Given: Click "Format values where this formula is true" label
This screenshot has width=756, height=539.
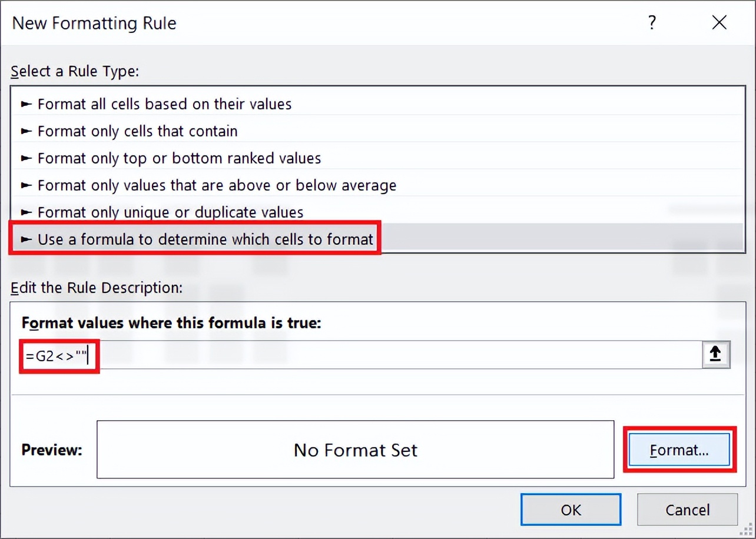Looking at the screenshot, I should (x=171, y=323).
